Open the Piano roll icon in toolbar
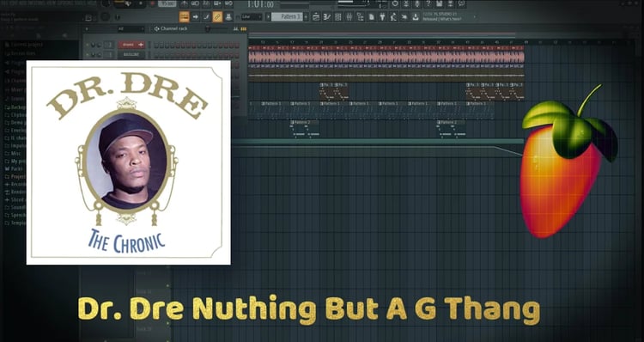The height and width of the screenshot is (342, 644). tap(327, 17)
